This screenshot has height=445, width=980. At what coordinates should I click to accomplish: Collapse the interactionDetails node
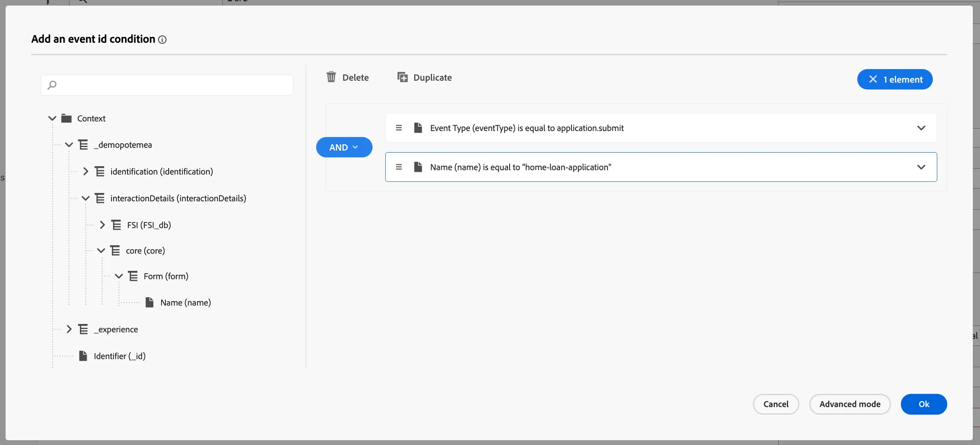pos(86,198)
